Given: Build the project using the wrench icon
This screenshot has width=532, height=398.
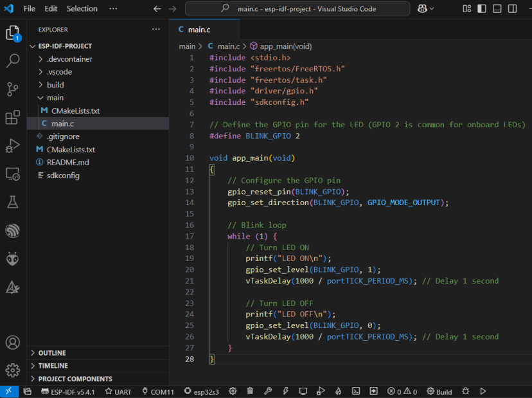Looking at the screenshot, I should click(x=269, y=391).
